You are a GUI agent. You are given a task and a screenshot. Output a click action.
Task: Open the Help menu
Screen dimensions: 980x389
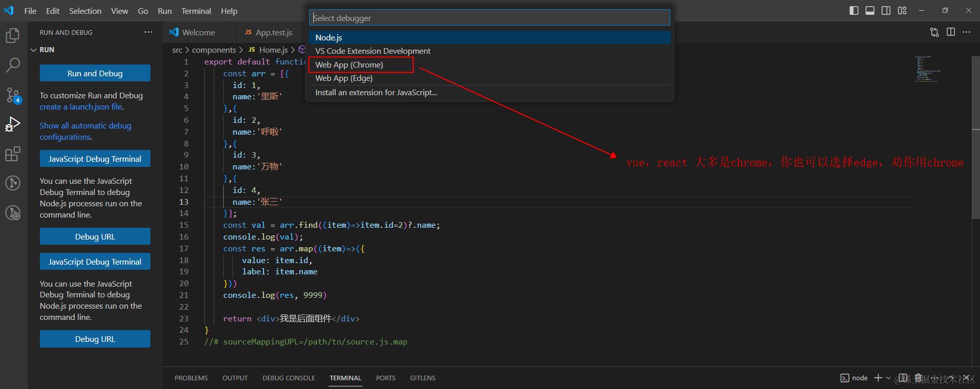pyautogui.click(x=229, y=11)
